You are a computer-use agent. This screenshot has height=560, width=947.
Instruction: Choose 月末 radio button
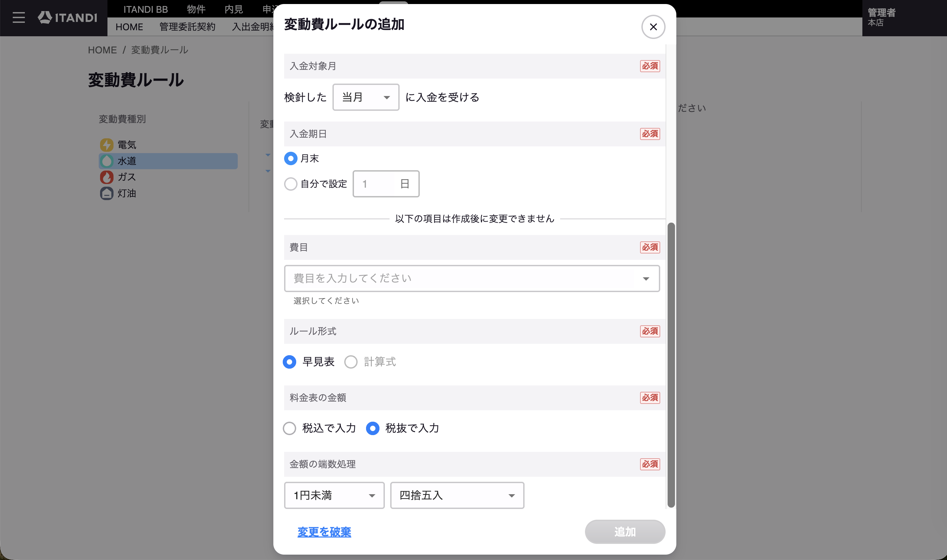point(290,158)
